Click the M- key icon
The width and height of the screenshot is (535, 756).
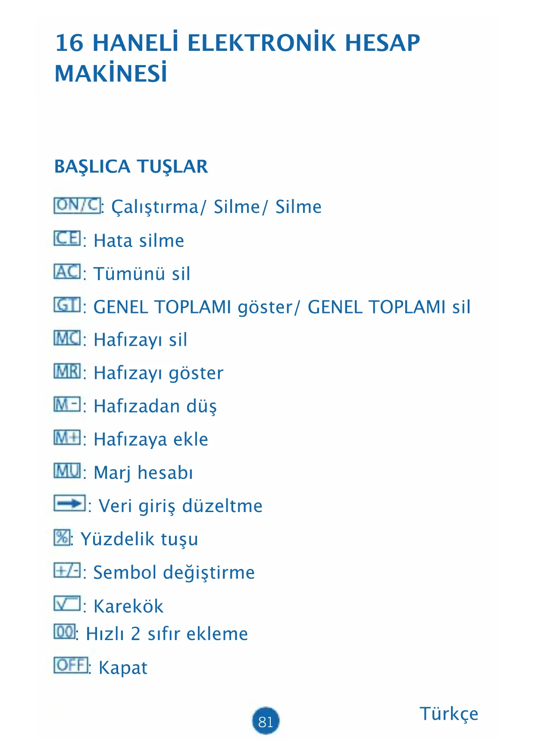click(67, 404)
